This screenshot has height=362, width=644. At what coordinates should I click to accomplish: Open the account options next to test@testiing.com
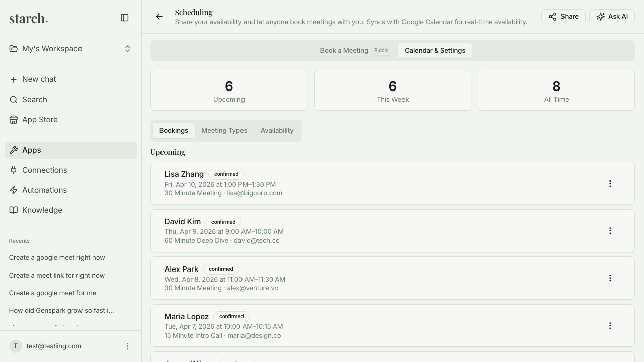point(127,346)
